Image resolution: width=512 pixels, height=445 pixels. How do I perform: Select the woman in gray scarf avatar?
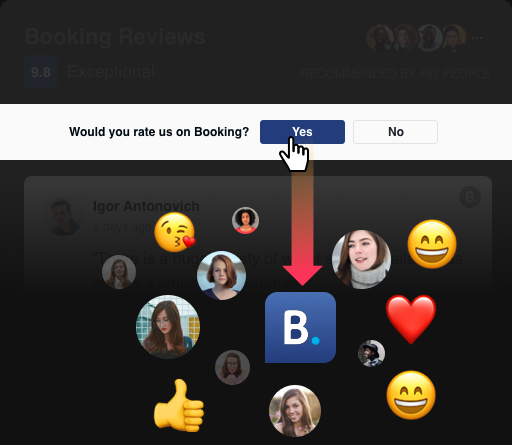coord(361,259)
